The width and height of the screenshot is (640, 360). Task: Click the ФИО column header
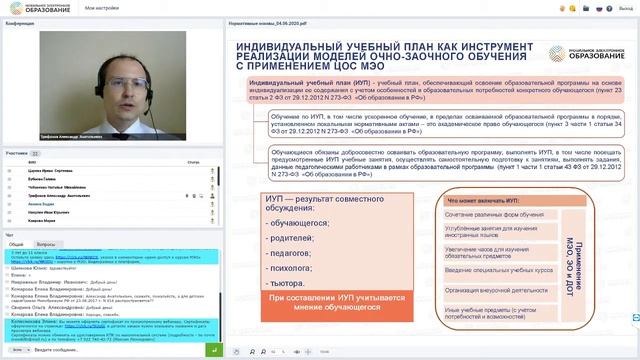[x=32, y=162]
